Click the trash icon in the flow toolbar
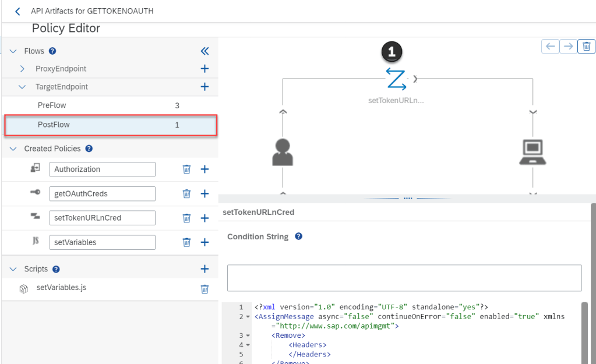 pos(586,47)
